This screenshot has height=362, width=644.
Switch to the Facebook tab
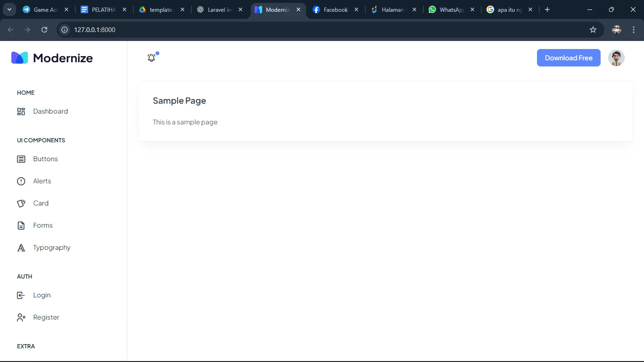[x=335, y=9]
